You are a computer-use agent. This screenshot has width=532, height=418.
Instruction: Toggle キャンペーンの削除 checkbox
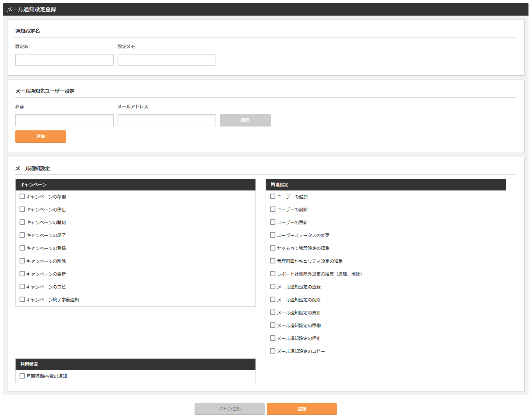coord(22,261)
